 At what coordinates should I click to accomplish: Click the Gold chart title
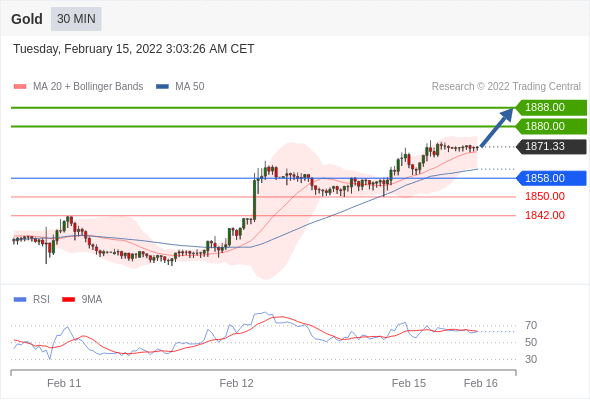click(x=27, y=19)
